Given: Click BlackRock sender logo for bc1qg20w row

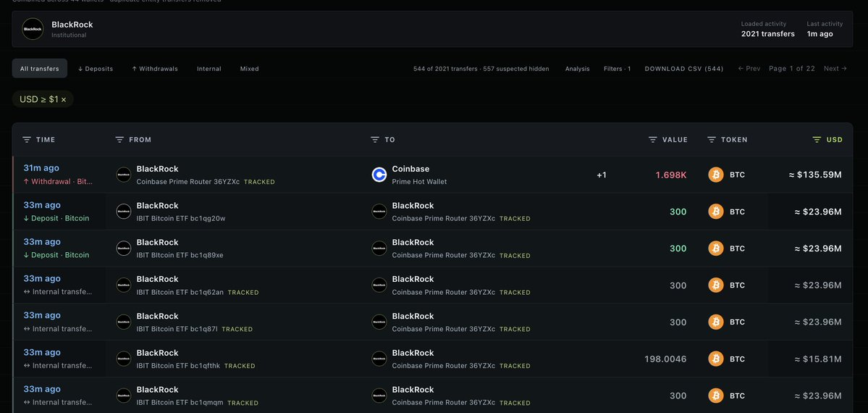Looking at the screenshot, I should (x=124, y=212).
